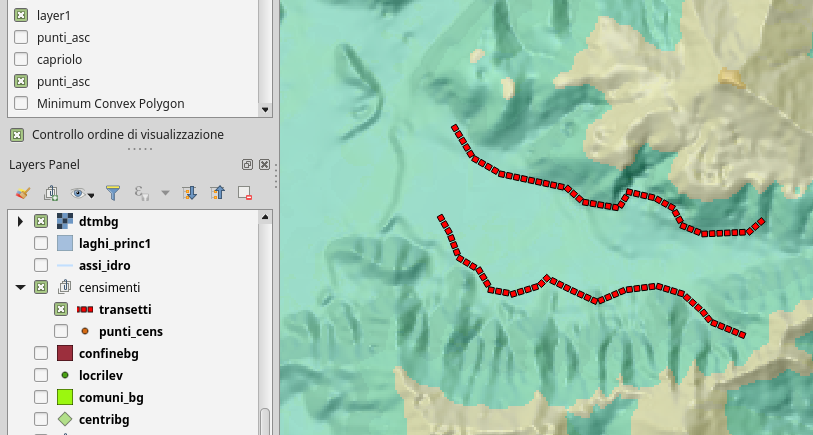813x435 pixels.
Task: Check the Minimum Convex Polygon checkbox
Action: coord(21,103)
